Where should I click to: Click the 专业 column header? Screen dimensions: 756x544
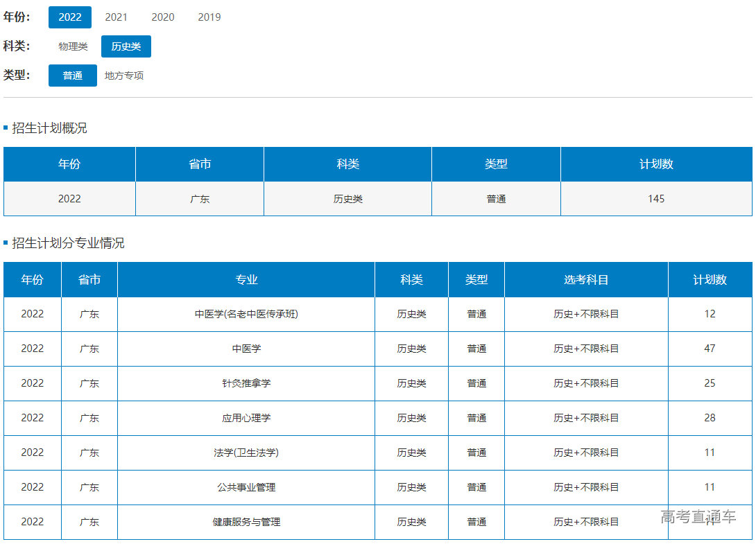coord(246,280)
